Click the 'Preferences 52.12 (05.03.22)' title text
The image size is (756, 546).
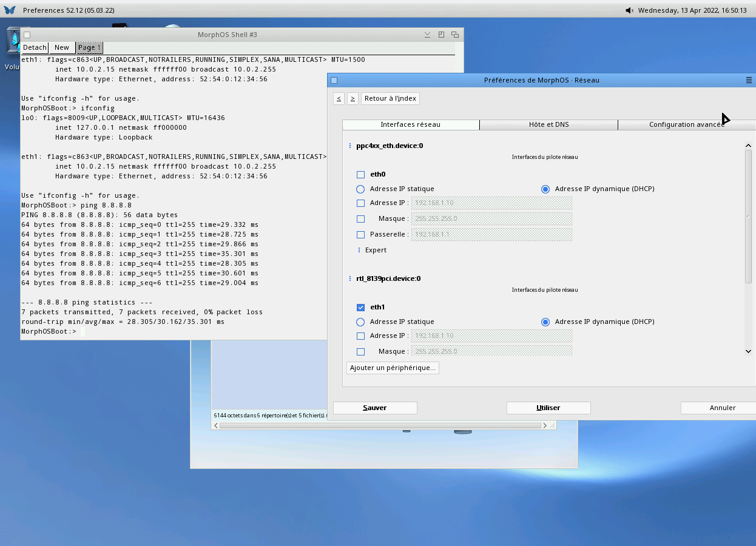pos(69,10)
